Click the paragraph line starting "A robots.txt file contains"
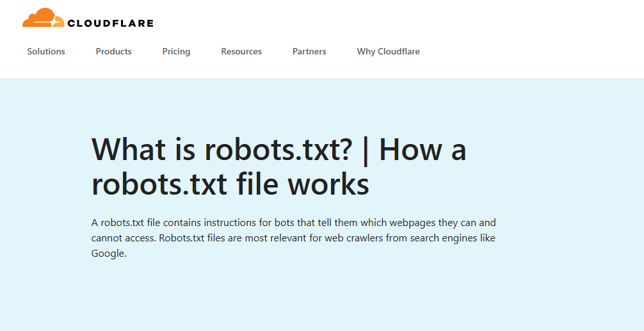Image resolution: width=644 pixels, height=331 pixels. click(293, 223)
